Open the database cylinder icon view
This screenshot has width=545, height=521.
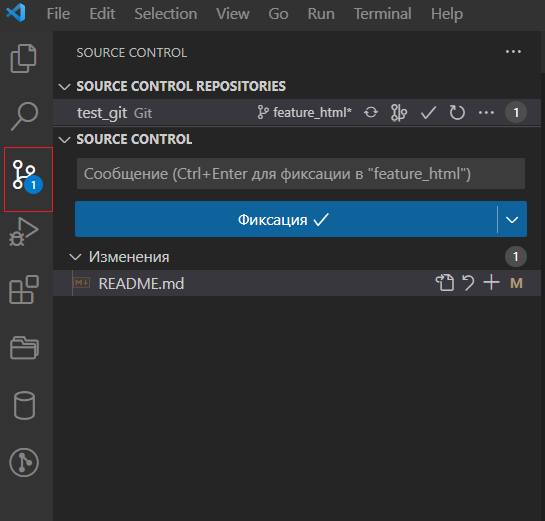pos(24,405)
